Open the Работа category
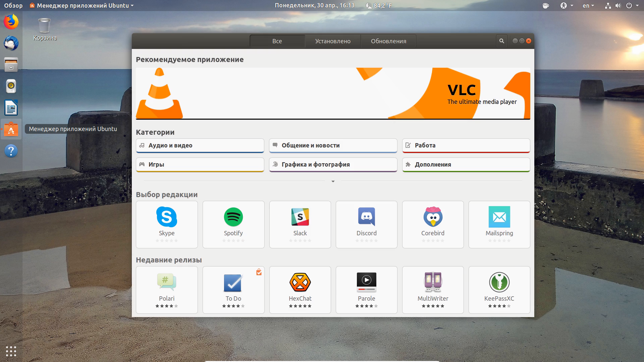The image size is (644, 362). coord(466,145)
